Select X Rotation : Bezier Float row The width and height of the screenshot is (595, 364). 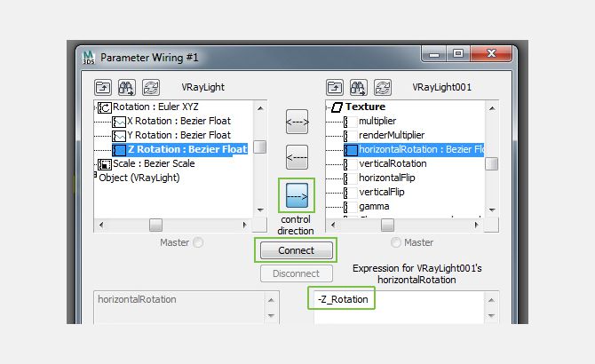click(x=178, y=121)
